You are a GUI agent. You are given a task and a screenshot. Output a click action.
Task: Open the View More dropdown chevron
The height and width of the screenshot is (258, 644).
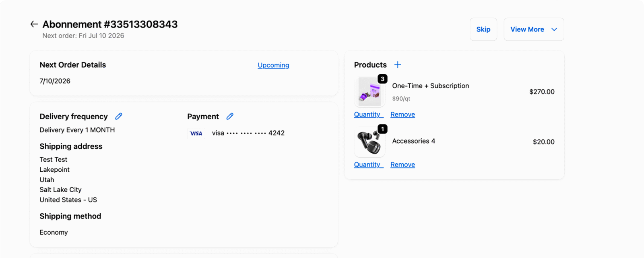tap(554, 29)
